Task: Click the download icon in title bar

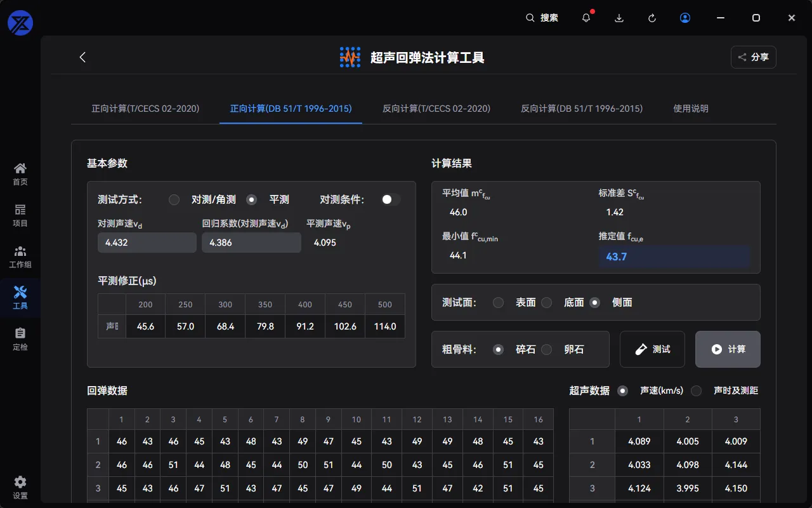Action: click(x=619, y=18)
